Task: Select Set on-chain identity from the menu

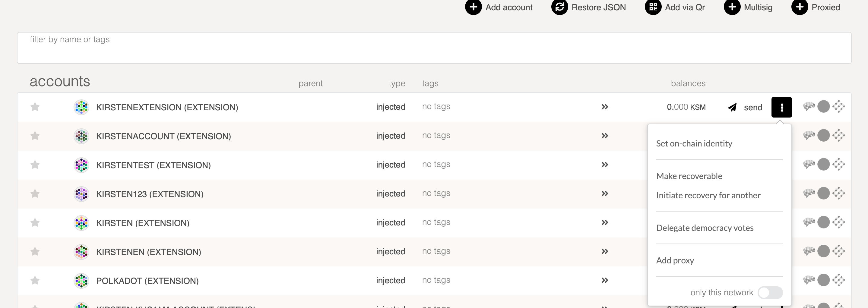Action: point(694,143)
